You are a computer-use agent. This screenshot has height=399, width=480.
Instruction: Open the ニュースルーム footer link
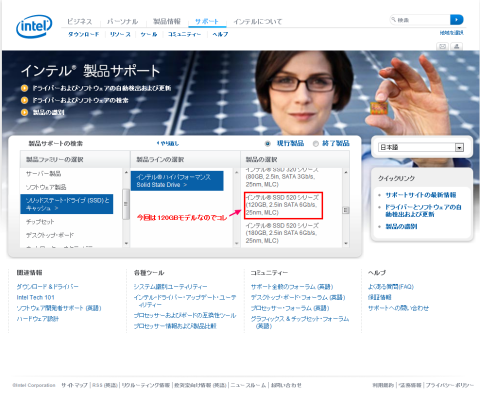pos(248,385)
